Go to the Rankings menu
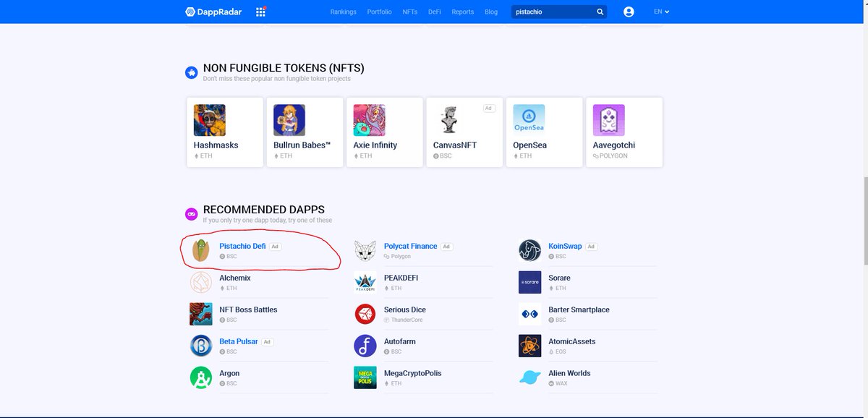Screen dimensions: 868x418 343,12
